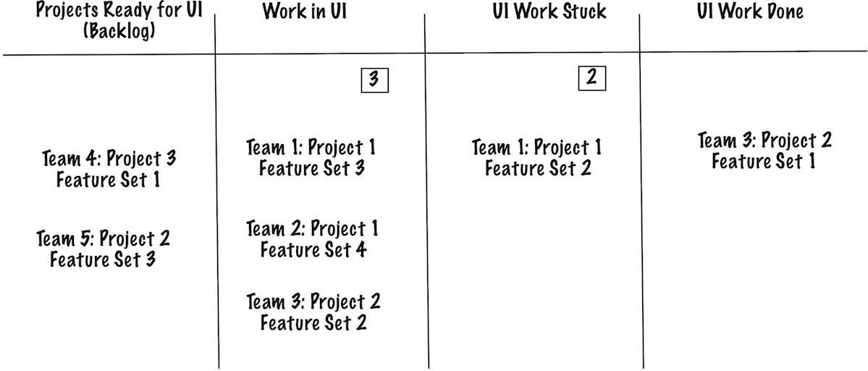Open the done Team 3 Feature Set 1 card
Viewport: 868px width, 371px height.
[x=764, y=150]
